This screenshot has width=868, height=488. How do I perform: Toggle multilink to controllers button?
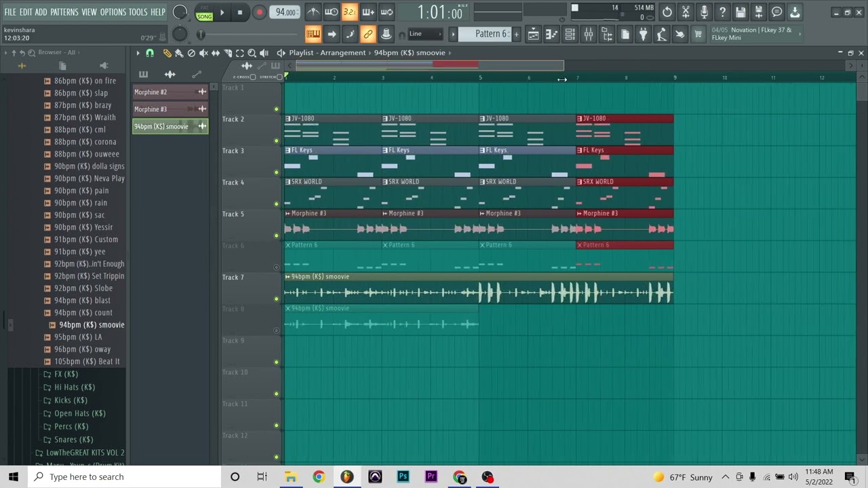(386, 34)
